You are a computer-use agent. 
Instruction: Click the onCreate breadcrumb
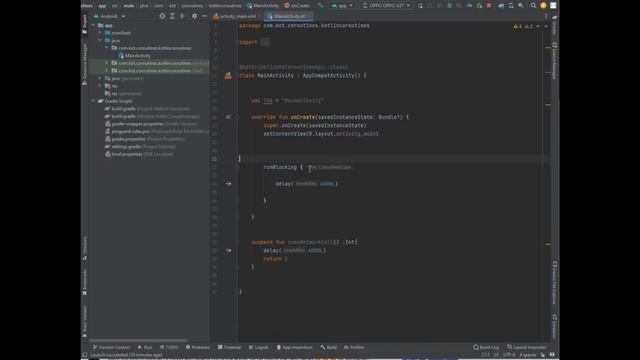click(297, 6)
